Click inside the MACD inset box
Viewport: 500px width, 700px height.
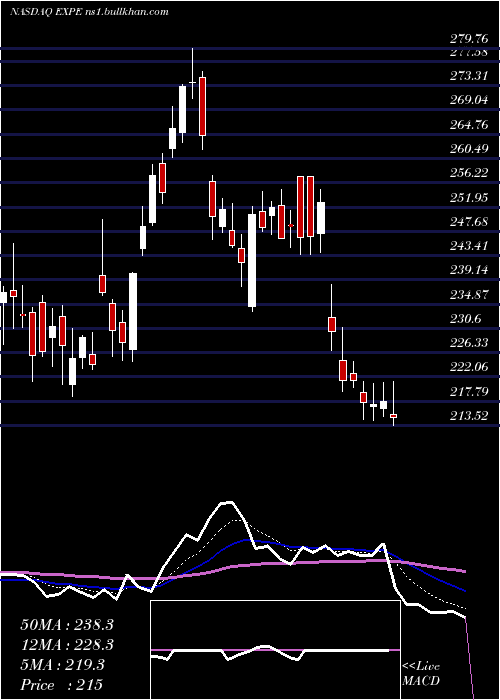click(275, 650)
